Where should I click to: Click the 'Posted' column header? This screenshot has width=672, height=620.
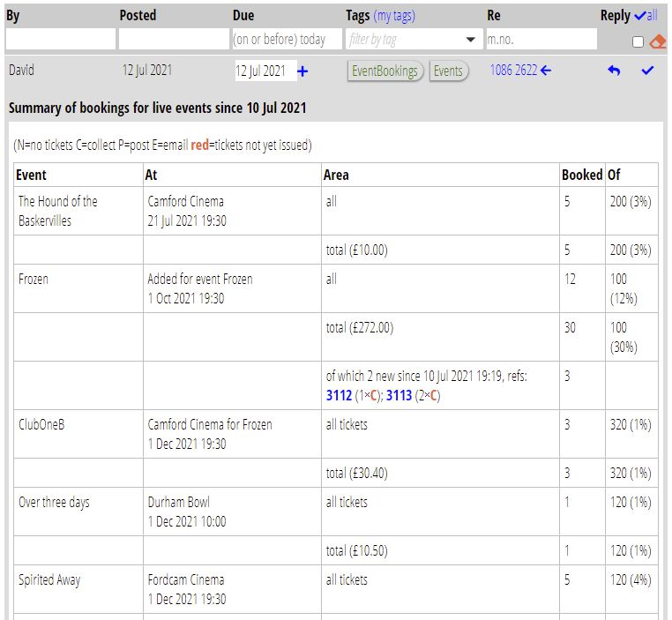(138, 15)
